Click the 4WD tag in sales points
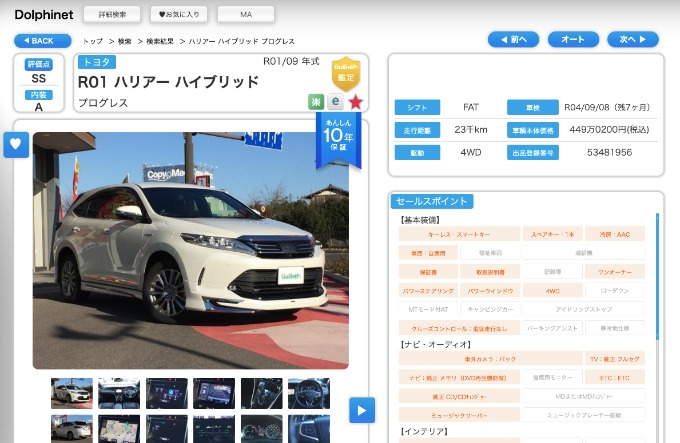The width and height of the screenshot is (680, 443). click(552, 290)
